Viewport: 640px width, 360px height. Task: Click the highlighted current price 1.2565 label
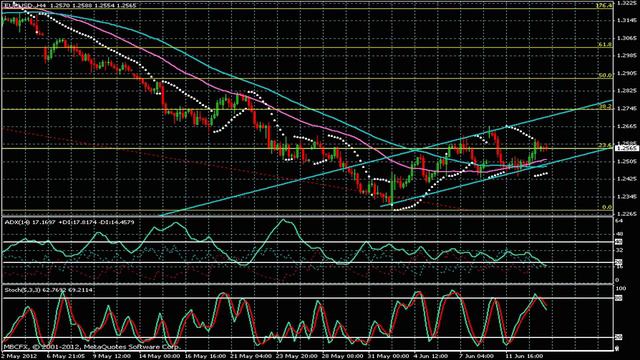(x=627, y=148)
